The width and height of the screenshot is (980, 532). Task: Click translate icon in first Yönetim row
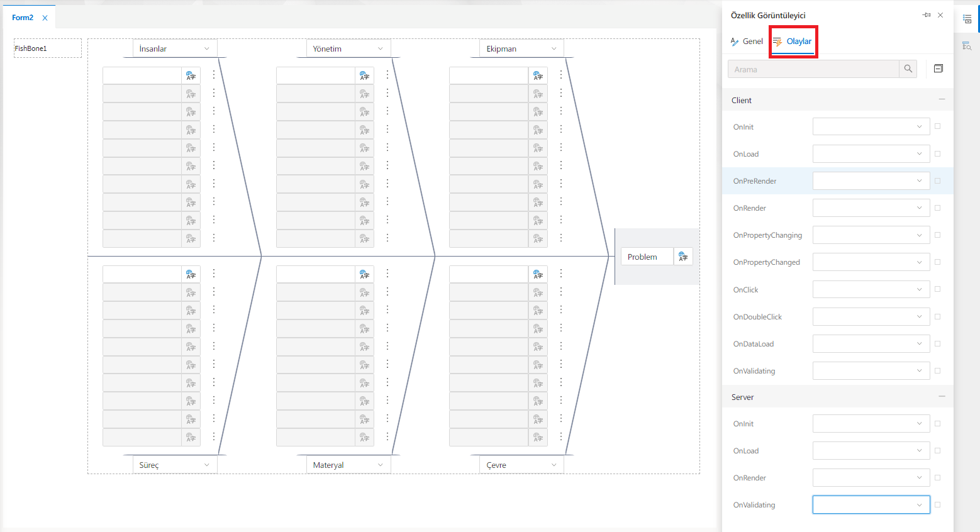tap(364, 75)
